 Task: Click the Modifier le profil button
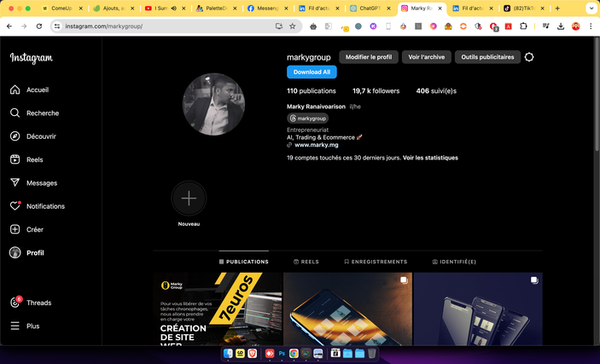point(369,57)
